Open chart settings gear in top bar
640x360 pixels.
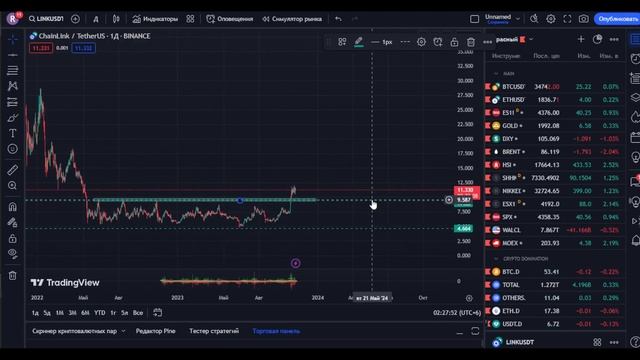pos(551,19)
